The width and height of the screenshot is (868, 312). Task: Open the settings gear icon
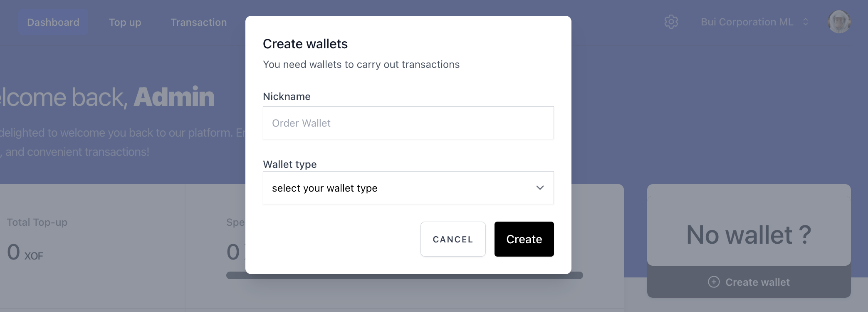coord(670,22)
